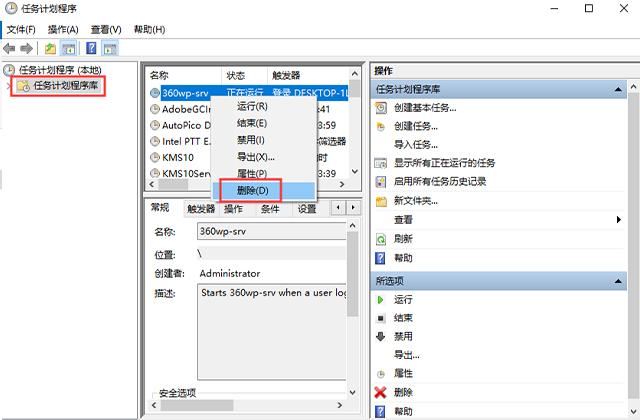Switch to the 常规 tab
The height and width of the screenshot is (420, 640).
coord(160,208)
